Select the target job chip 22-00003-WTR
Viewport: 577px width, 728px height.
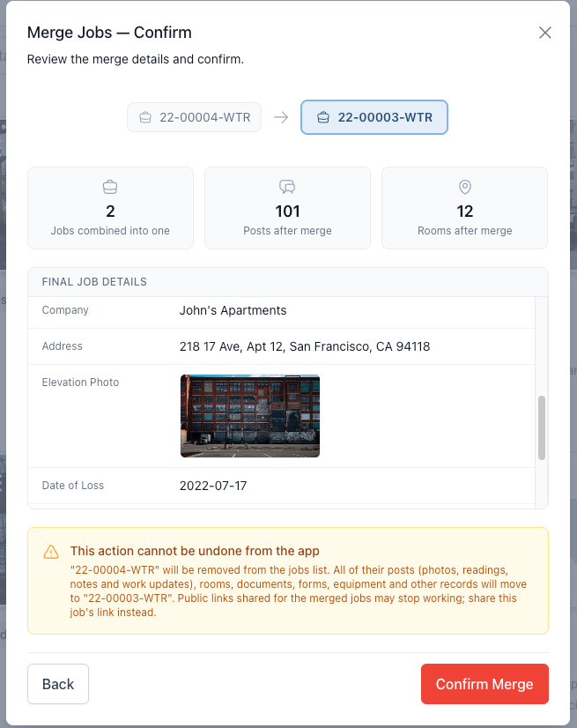[x=374, y=117]
